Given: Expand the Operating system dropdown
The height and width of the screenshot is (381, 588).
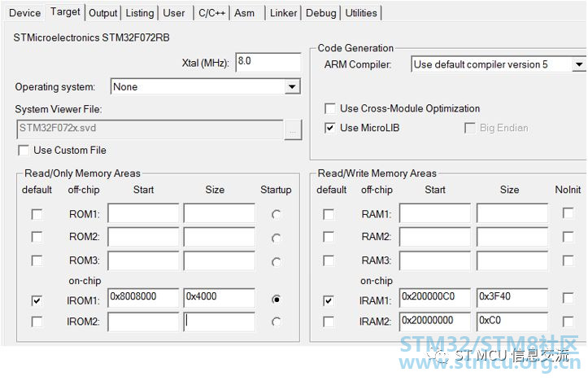Looking at the screenshot, I should [293, 87].
